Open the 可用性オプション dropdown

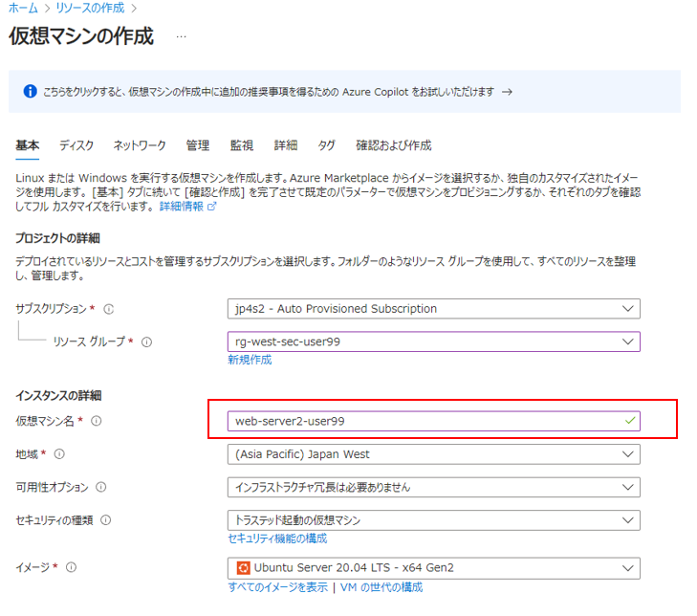point(433,487)
